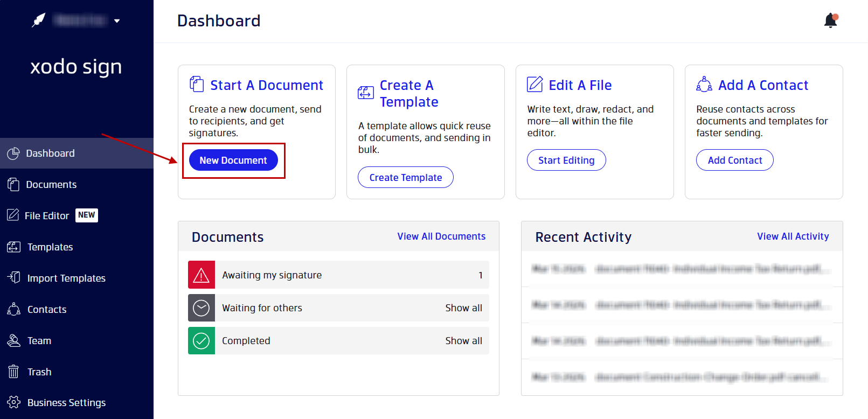
Task: Click the Templates sidebar icon
Action: point(13,247)
